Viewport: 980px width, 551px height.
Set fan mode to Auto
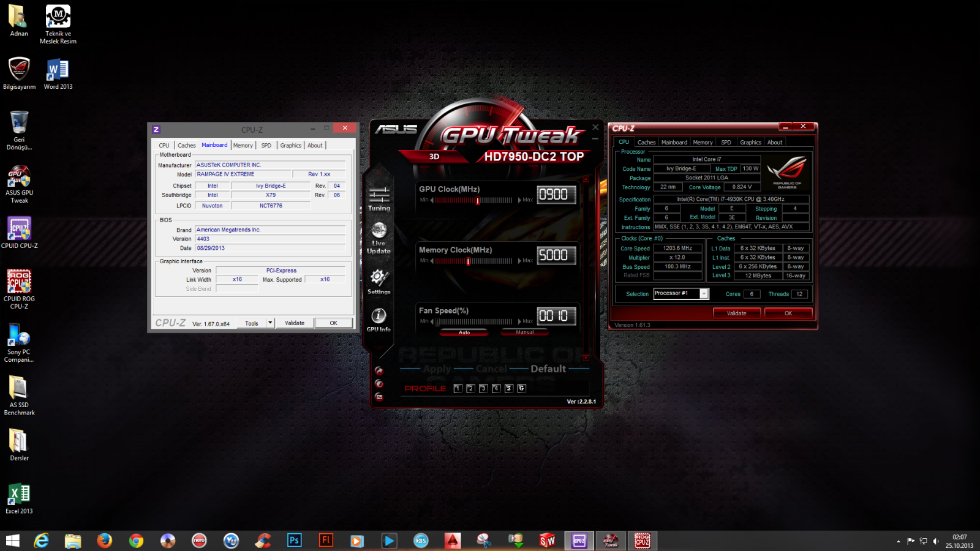pyautogui.click(x=464, y=332)
